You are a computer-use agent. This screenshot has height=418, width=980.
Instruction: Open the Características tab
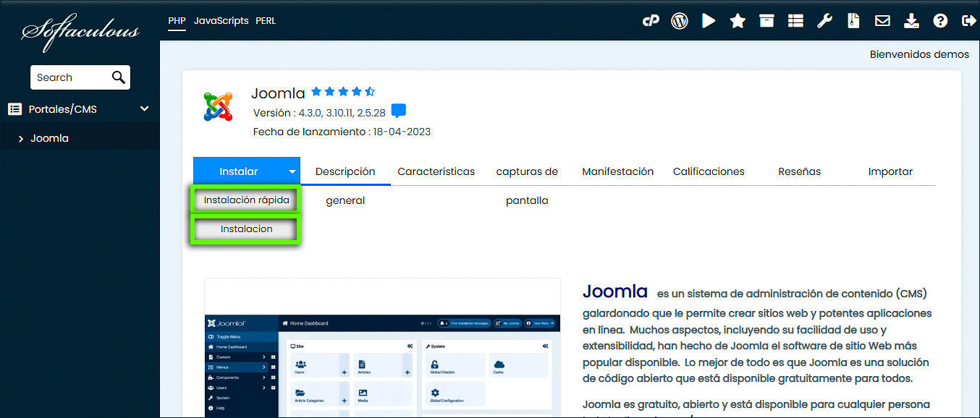pyautogui.click(x=436, y=171)
